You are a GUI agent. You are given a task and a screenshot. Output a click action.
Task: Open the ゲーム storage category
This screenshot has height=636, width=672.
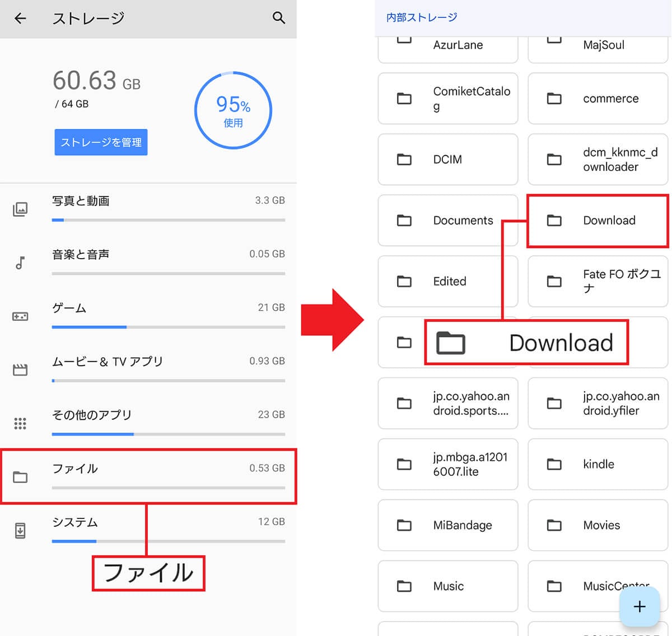pyautogui.click(x=148, y=316)
